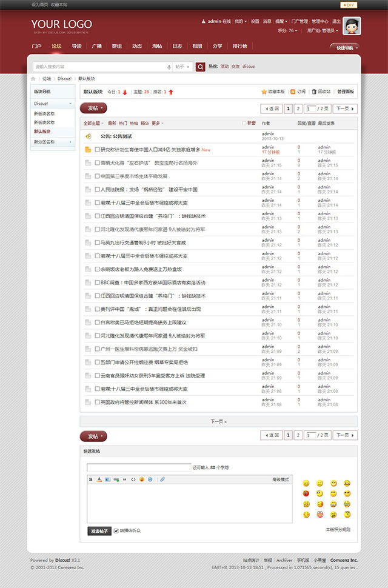Screen dimensions: 388x588
Task: Click the red up arrow next to 排名
Action: click(171, 92)
